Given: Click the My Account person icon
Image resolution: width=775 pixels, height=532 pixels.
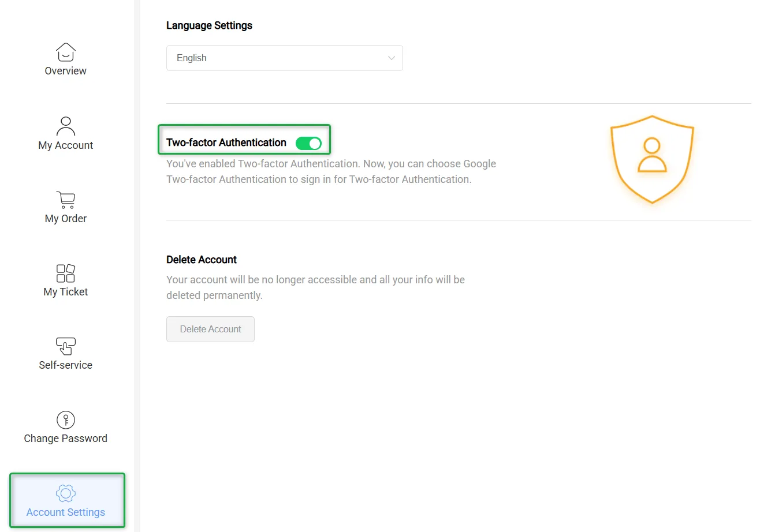Looking at the screenshot, I should click(65, 126).
